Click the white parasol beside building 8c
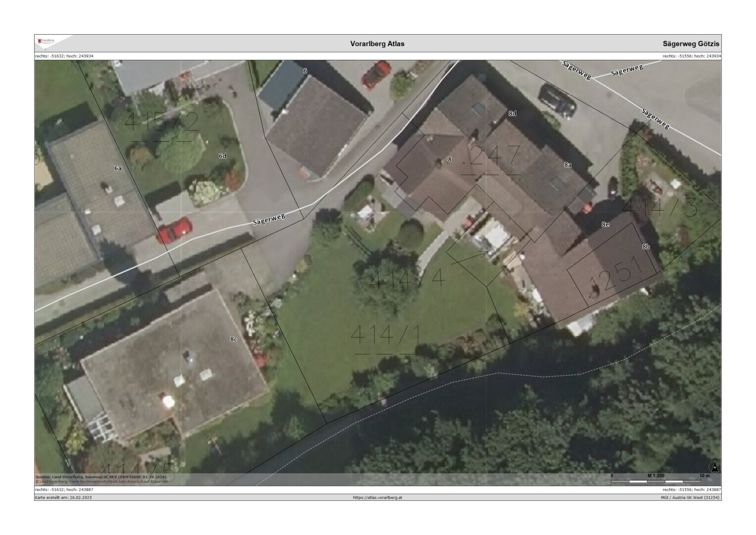 coord(168,401)
